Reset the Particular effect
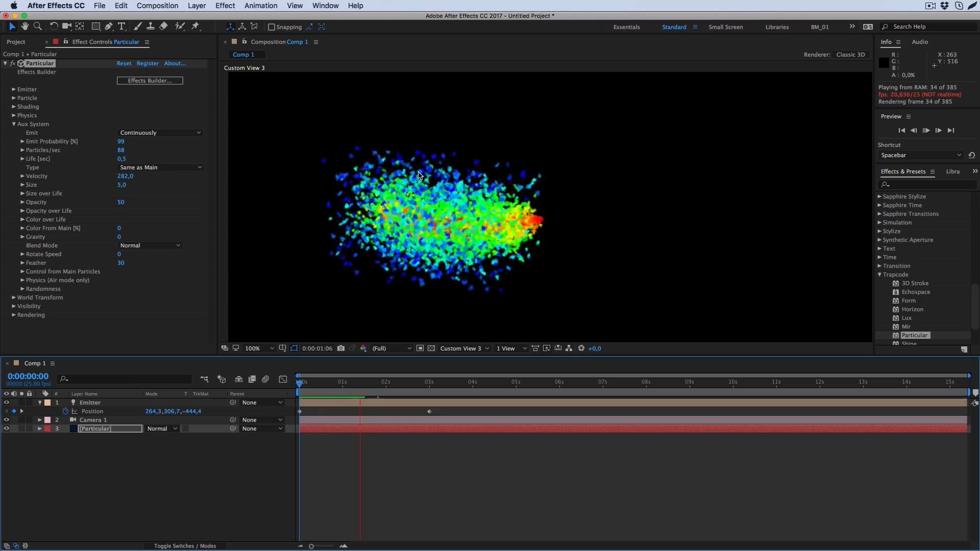 point(124,63)
